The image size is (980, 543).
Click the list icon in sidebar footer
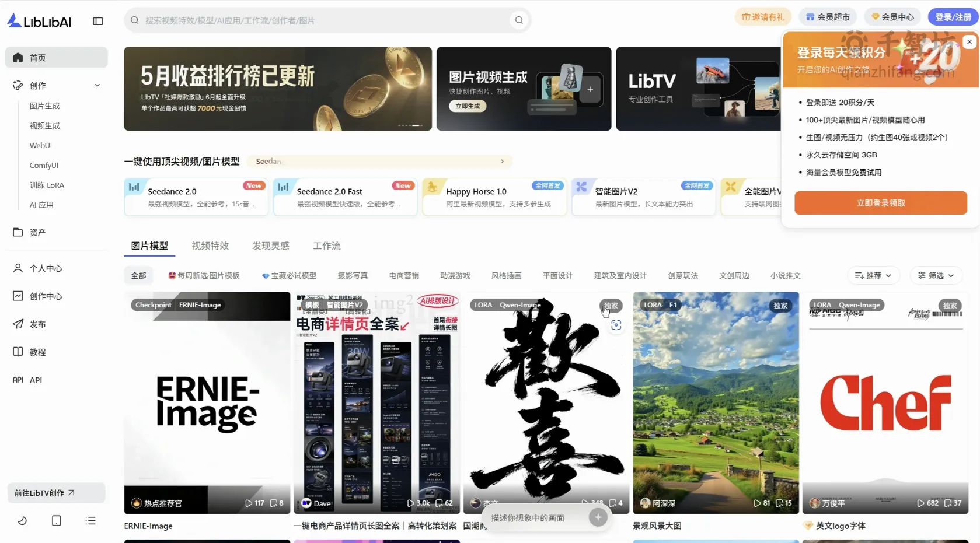tap(90, 521)
